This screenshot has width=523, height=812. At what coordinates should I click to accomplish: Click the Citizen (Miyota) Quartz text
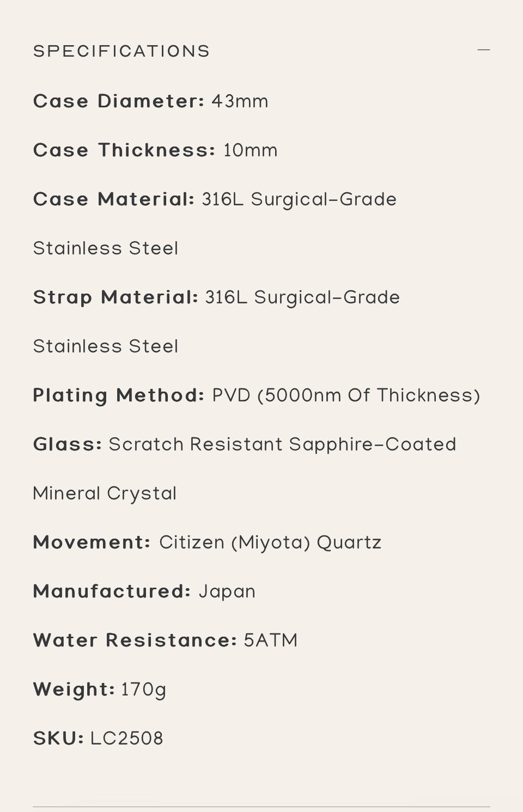tap(270, 542)
